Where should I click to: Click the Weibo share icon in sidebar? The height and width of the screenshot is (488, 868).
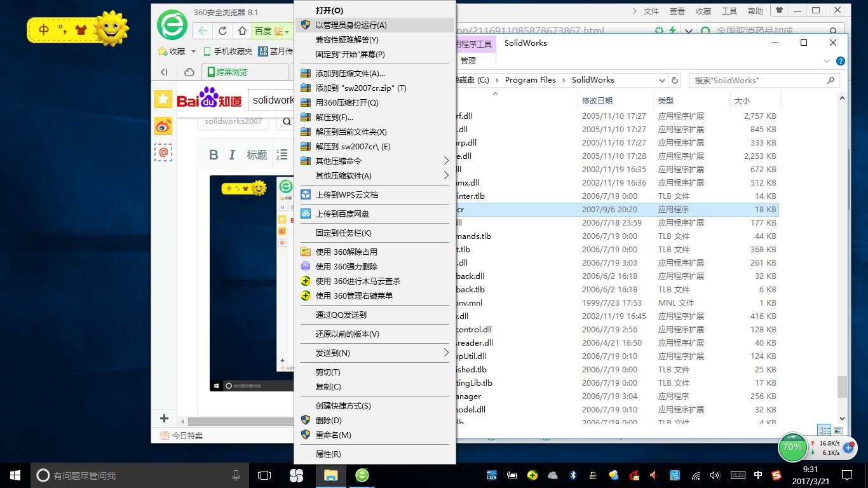(163, 126)
